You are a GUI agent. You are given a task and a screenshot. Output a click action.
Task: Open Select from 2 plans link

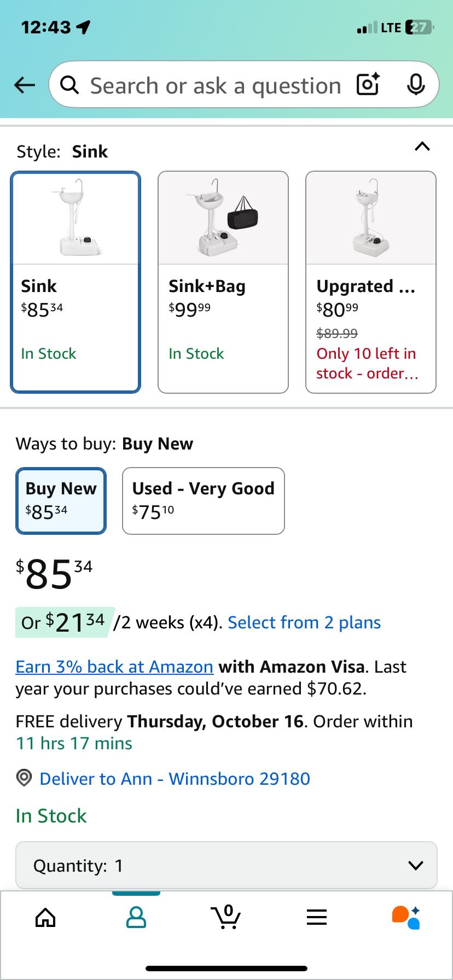click(304, 622)
